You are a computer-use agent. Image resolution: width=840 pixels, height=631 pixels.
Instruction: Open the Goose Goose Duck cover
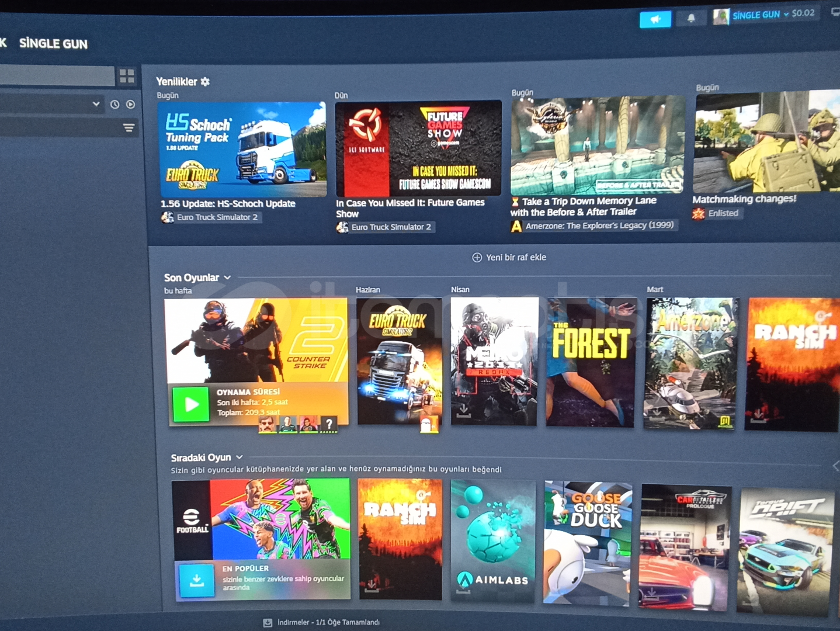(588, 543)
